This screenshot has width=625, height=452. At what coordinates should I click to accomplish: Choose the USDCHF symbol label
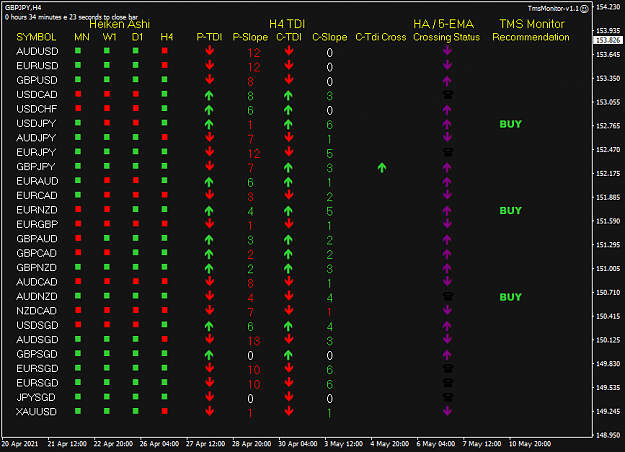point(37,109)
